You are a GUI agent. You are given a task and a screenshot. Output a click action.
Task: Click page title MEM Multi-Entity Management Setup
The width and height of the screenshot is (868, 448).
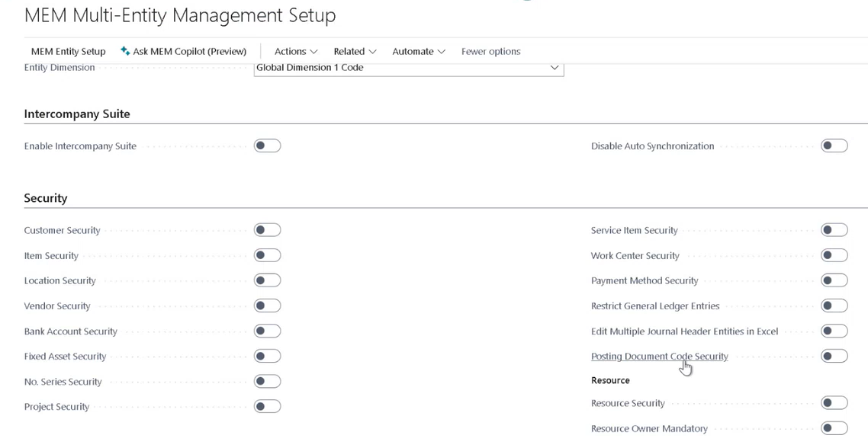180,15
